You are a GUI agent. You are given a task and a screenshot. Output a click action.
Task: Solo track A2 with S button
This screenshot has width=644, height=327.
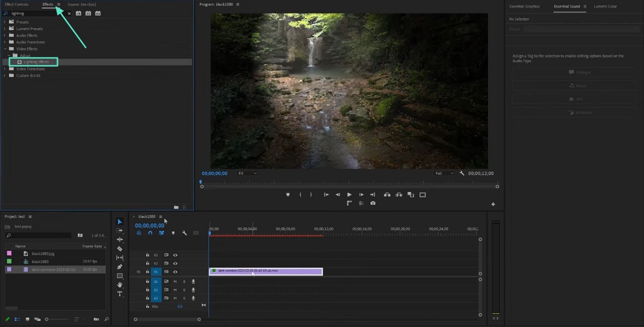coord(184,290)
